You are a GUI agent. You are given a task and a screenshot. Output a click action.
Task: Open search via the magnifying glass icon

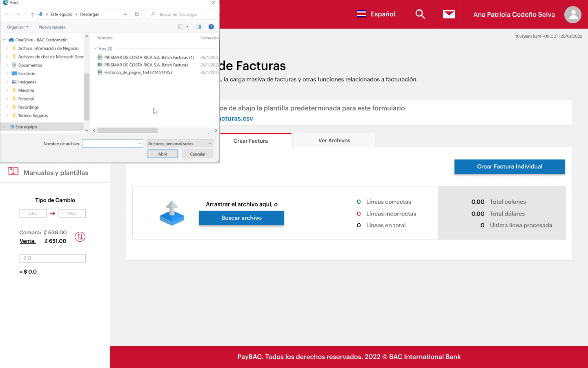[x=420, y=14]
